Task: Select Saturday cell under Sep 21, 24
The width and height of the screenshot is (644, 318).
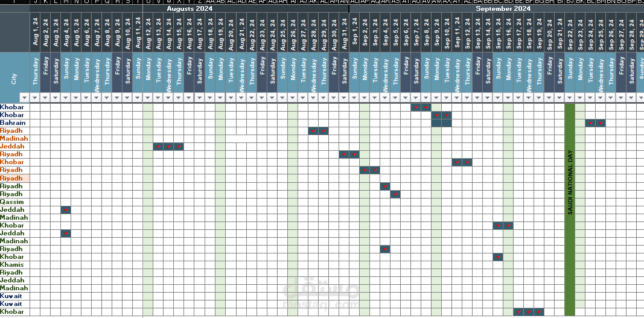Action: point(560,73)
